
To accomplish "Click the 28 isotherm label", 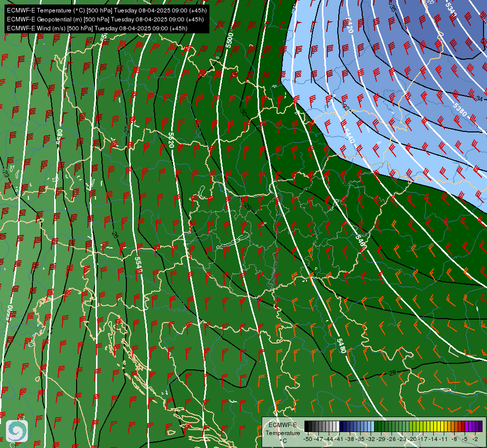I will pos(392,372).
